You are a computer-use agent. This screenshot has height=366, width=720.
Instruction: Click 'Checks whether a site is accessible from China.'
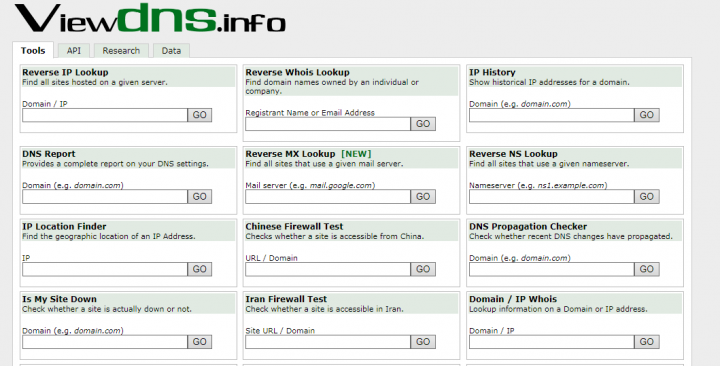click(x=335, y=236)
